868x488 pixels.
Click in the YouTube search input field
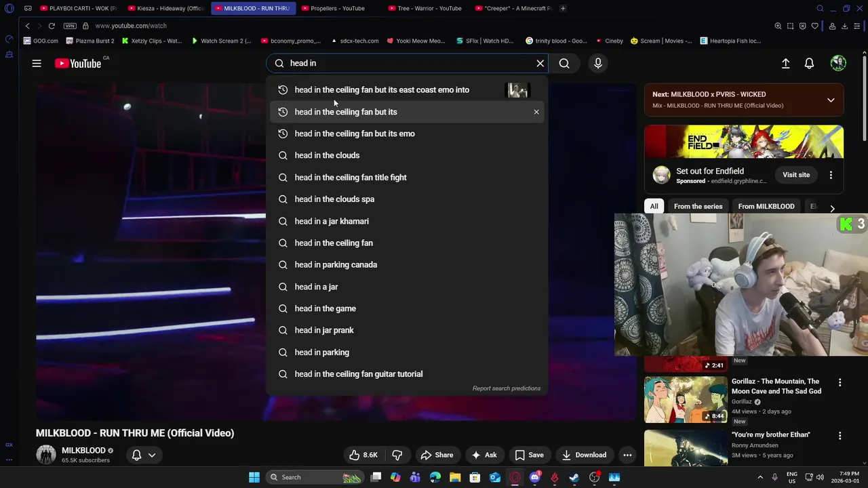pyautogui.click(x=407, y=63)
